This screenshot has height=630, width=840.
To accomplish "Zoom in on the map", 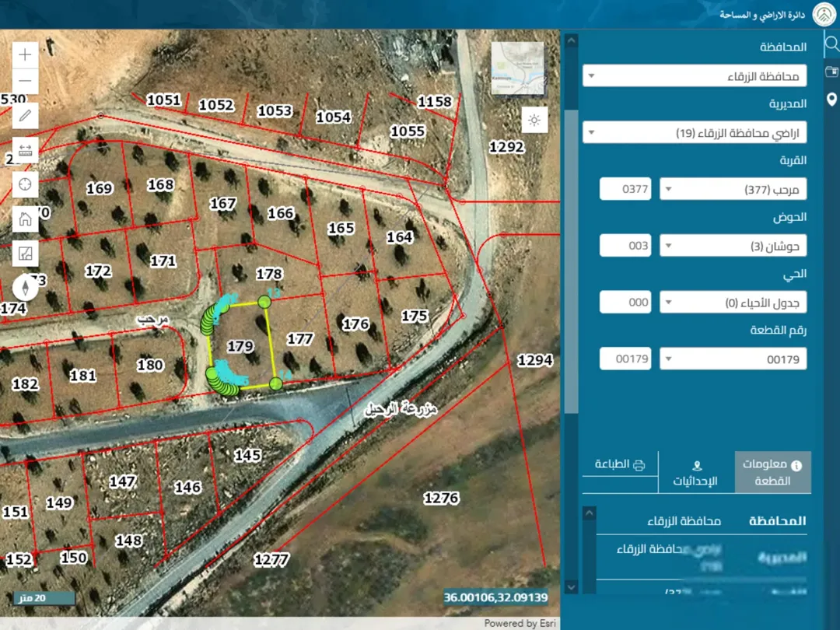I will pyautogui.click(x=25, y=54).
